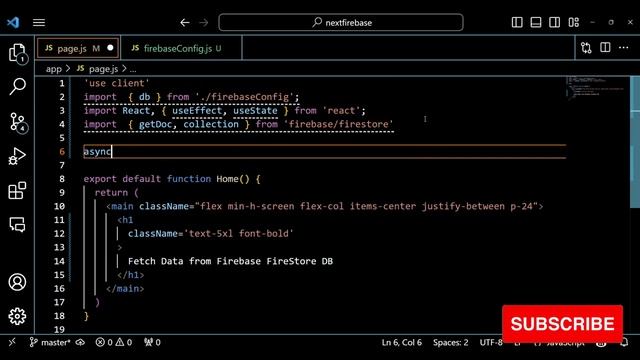Click the useState identifier on line 3
Screen dimensions: 640x360
click(x=255, y=111)
